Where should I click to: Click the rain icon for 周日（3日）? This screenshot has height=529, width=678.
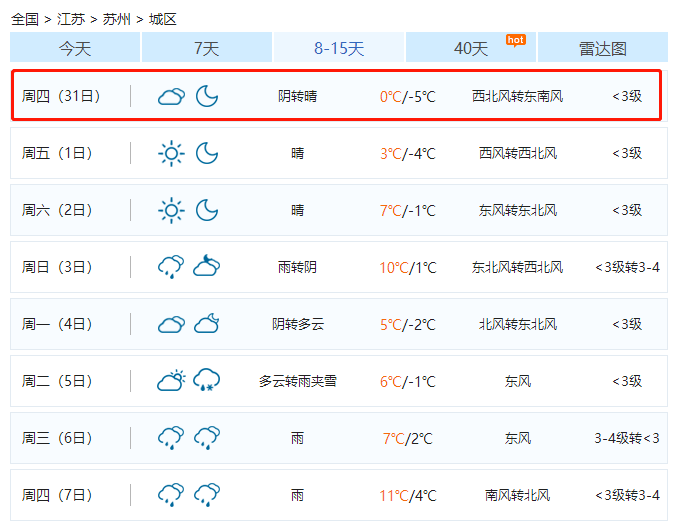point(171,267)
